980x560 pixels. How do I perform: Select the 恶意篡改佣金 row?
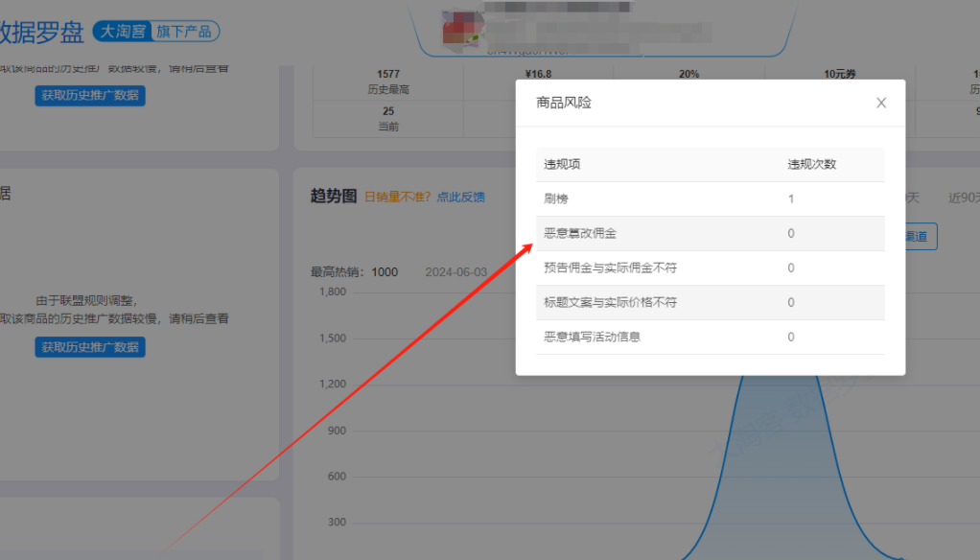point(710,233)
